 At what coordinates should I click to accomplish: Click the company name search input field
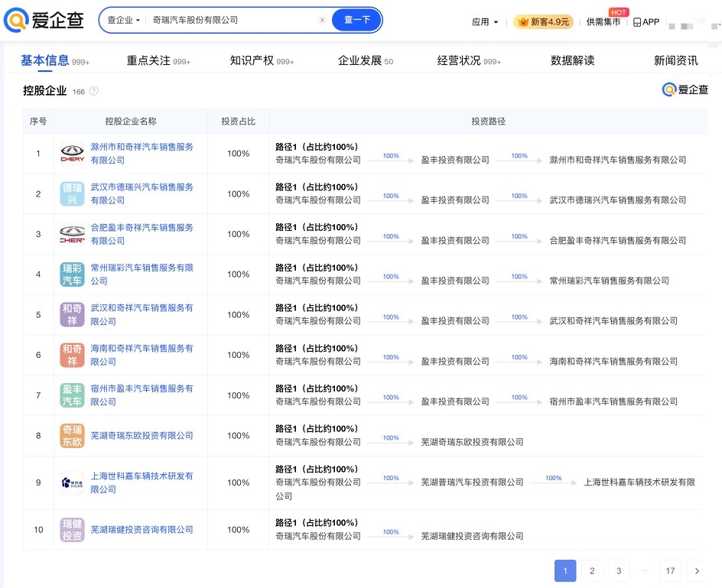coord(229,20)
